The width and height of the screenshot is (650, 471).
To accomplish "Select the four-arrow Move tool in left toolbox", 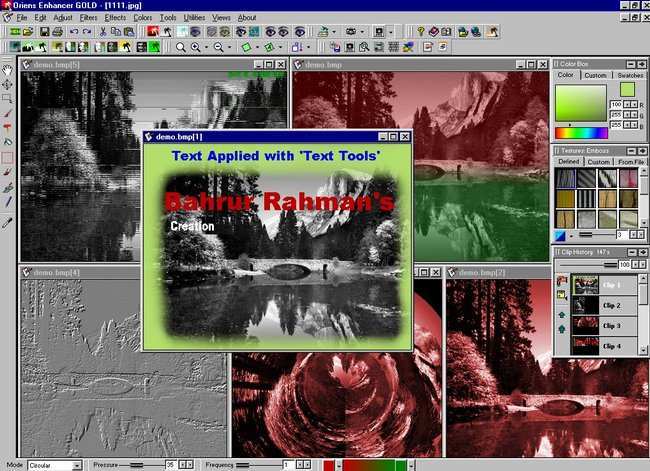I will coord(7,85).
